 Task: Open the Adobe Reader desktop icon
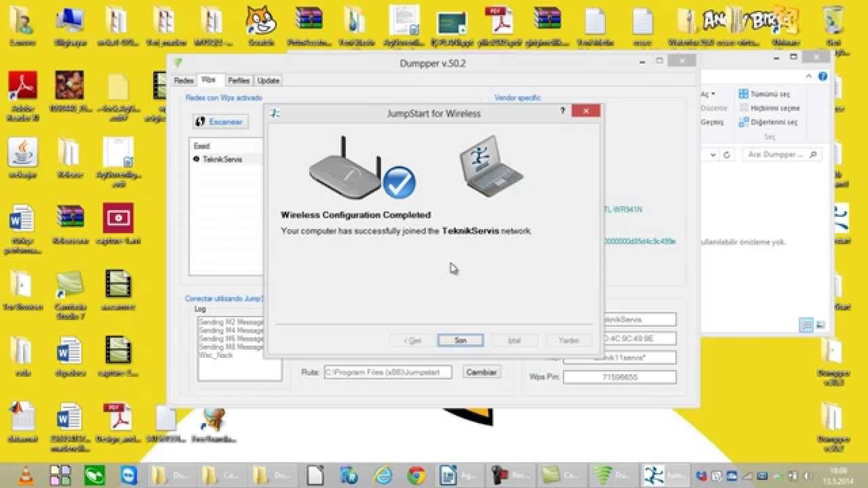22,95
